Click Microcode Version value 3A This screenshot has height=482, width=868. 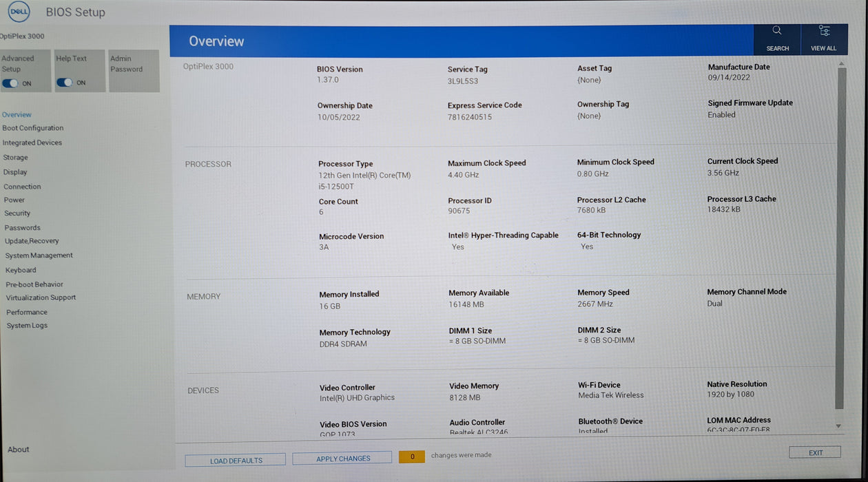[324, 247]
